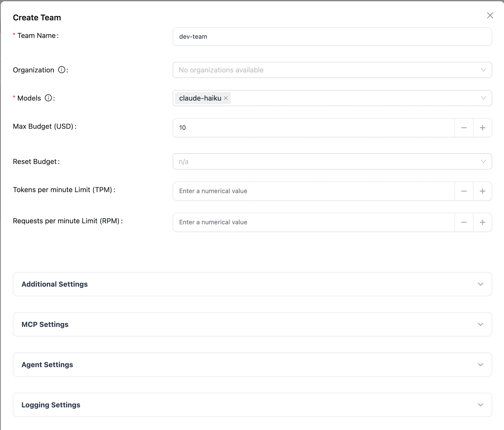Expand Logging Settings section

(252, 405)
